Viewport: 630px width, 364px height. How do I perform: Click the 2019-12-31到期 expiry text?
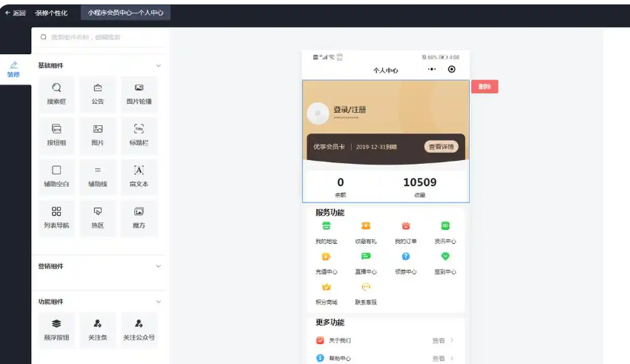click(376, 147)
